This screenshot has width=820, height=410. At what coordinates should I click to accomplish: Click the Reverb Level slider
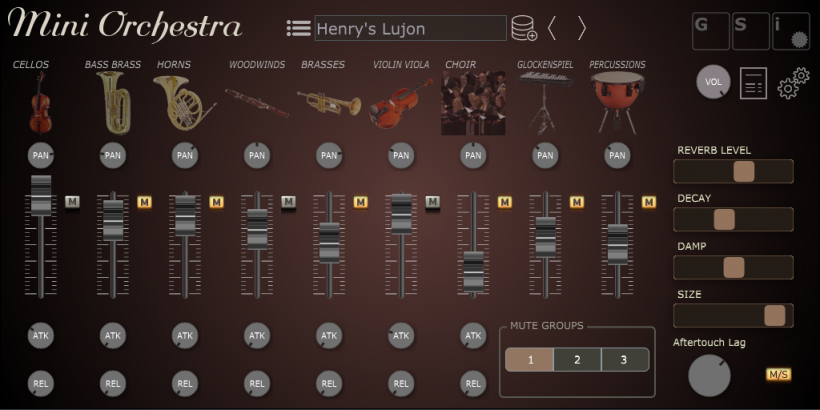click(x=733, y=171)
